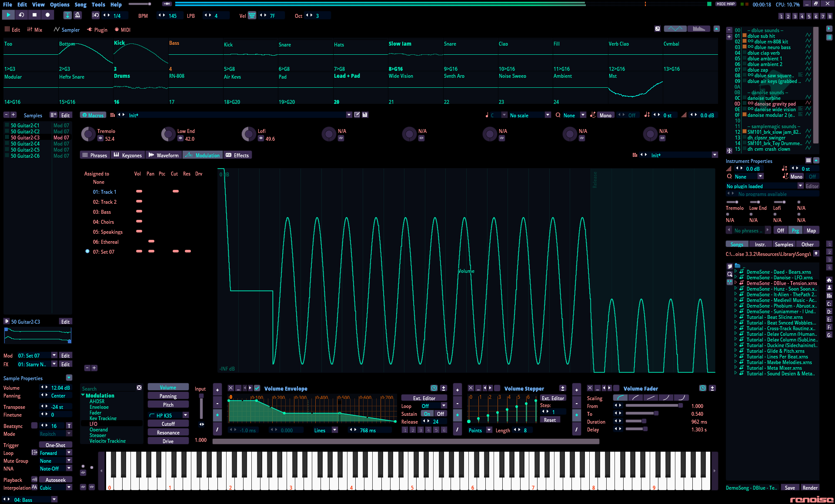Adjust the Volume Fader From slider
This screenshot has height=504, width=835.
point(655,405)
